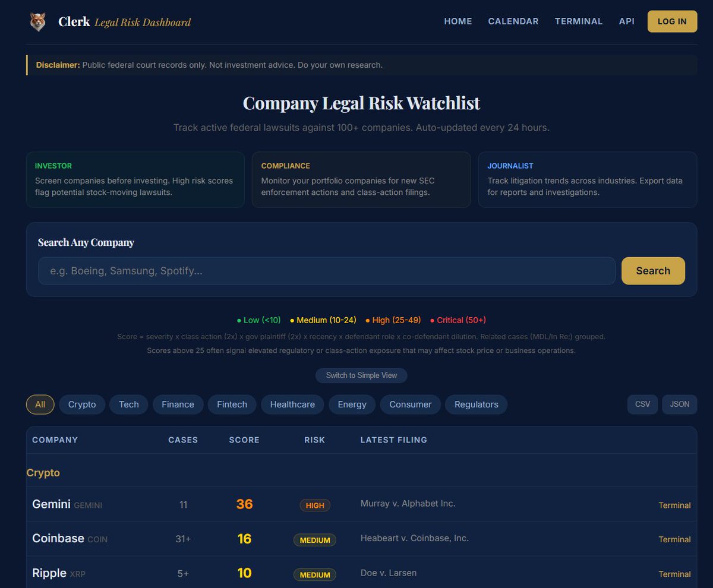
Task: Click Ripple's case count of 5+
Action: tap(183, 574)
